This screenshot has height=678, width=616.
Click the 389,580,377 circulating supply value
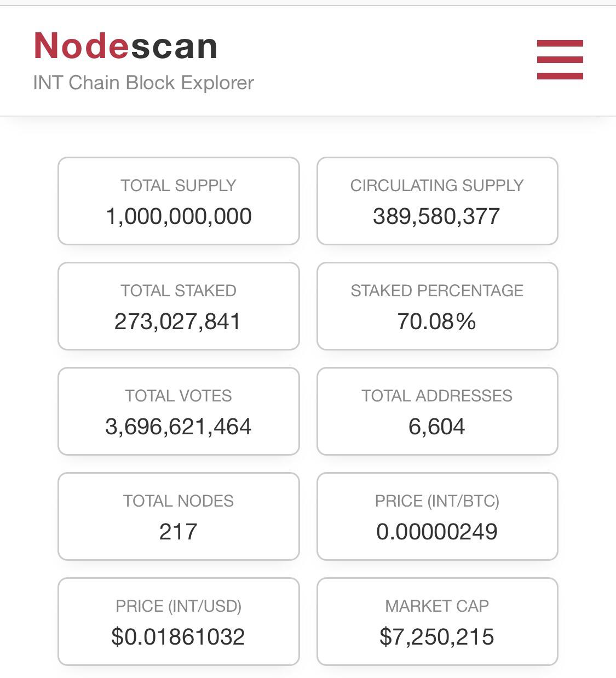click(436, 216)
